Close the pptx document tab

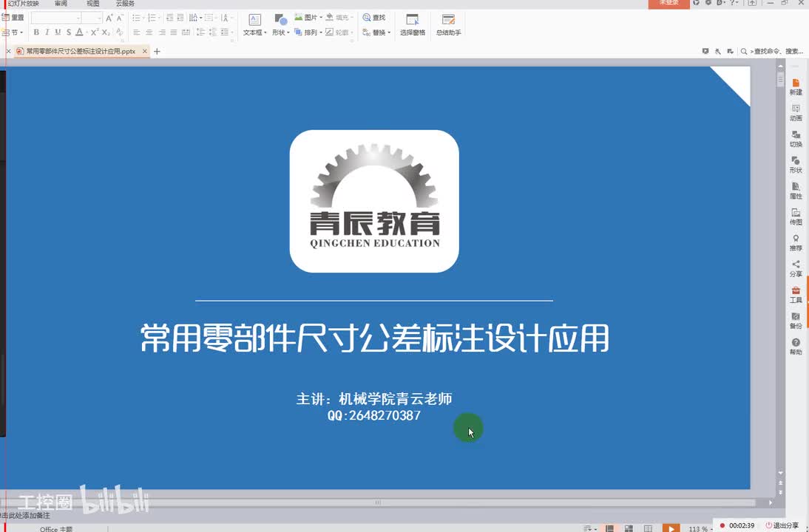(x=145, y=51)
